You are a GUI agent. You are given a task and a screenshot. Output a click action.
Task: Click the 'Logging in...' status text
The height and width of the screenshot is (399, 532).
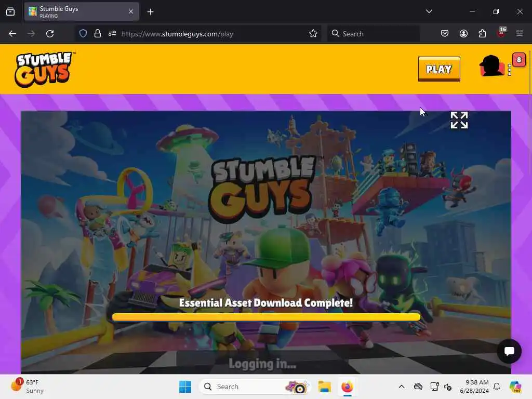tap(262, 364)
